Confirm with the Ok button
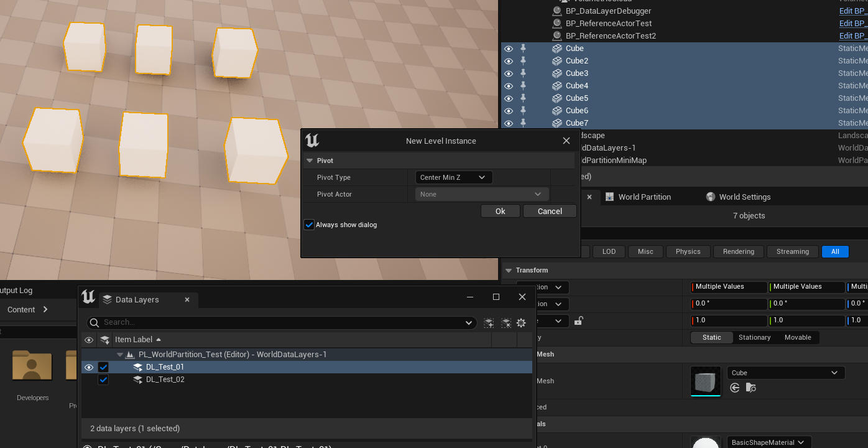Screen dimensions: 868x448 (501, 211)
